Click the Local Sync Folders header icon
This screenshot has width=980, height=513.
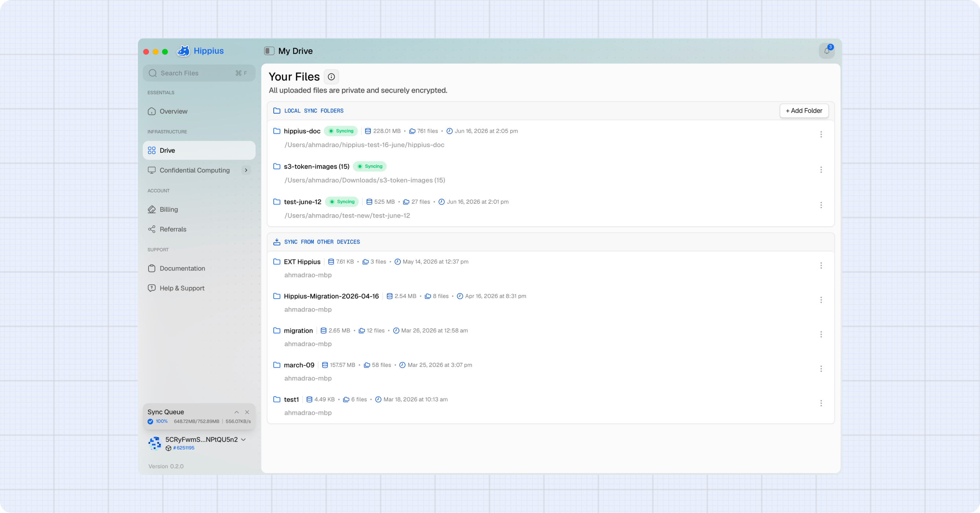[x=277, y=111]
